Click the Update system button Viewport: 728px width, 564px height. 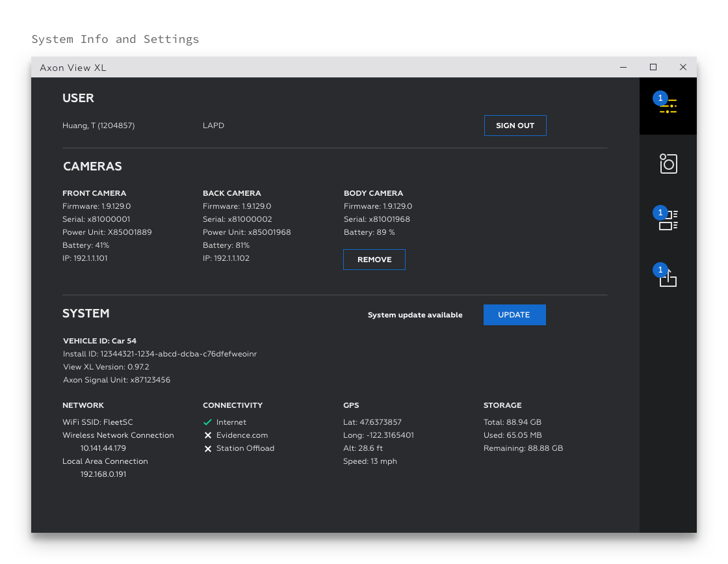coord(514,314)
